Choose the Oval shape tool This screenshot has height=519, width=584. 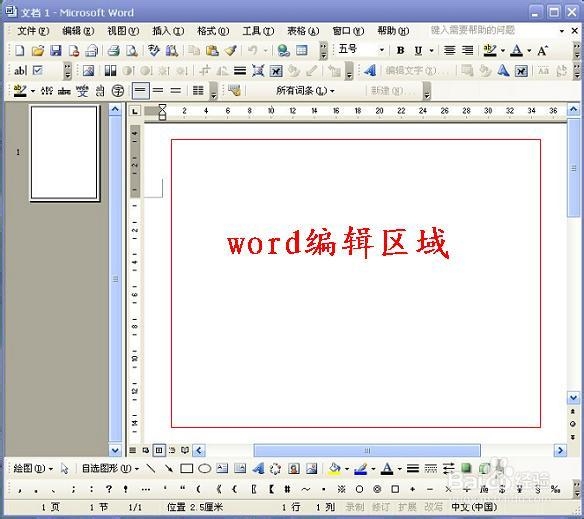pos(204,468)
